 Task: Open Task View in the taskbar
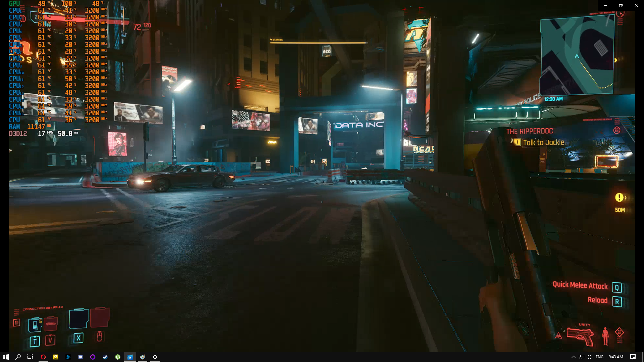tap(30, 357)
